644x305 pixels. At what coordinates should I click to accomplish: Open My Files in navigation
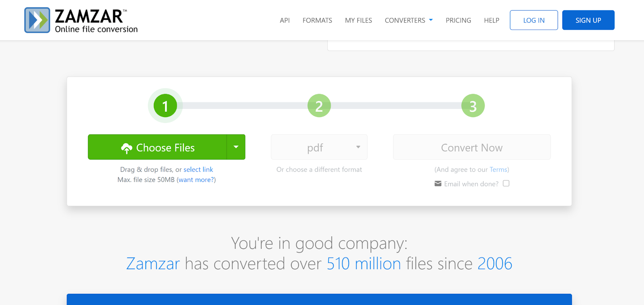[x=358, y=20]
